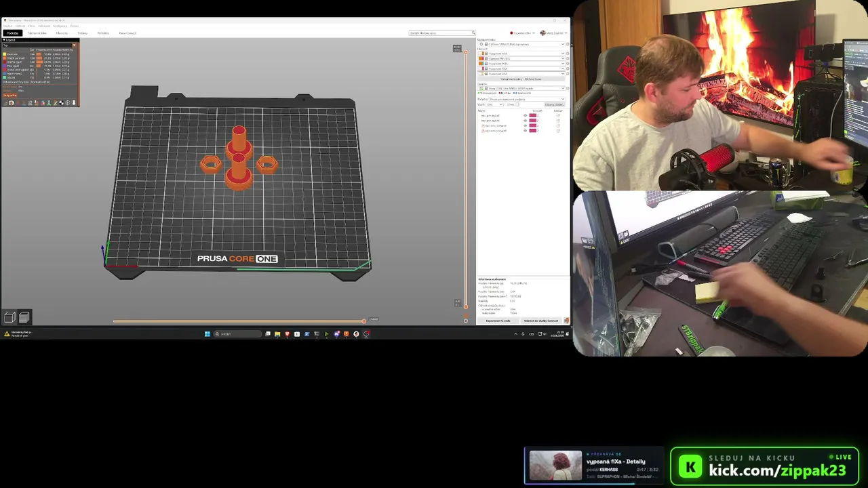The width and height of the screenshot is (868, 488).
Task: Open the Pomoc menu
Action: 75,26
